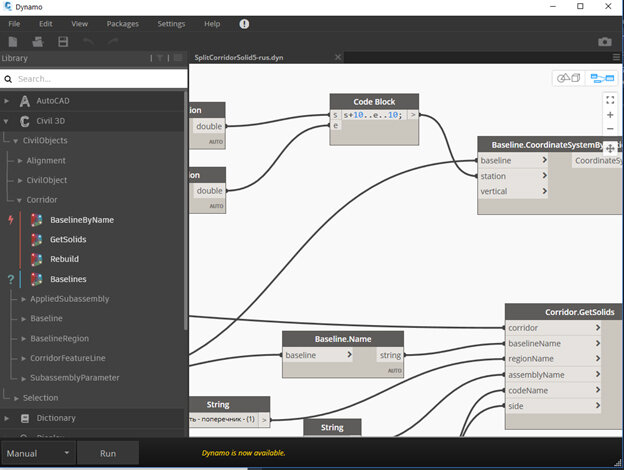Click the vertical input port

click(513, 191)
